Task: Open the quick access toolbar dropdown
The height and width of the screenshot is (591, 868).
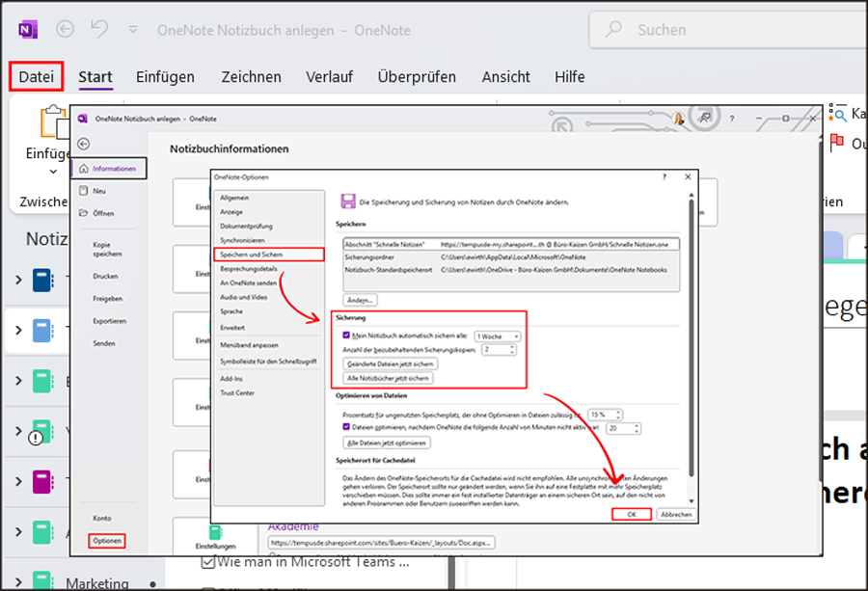Action: click(x=133, y=29)
